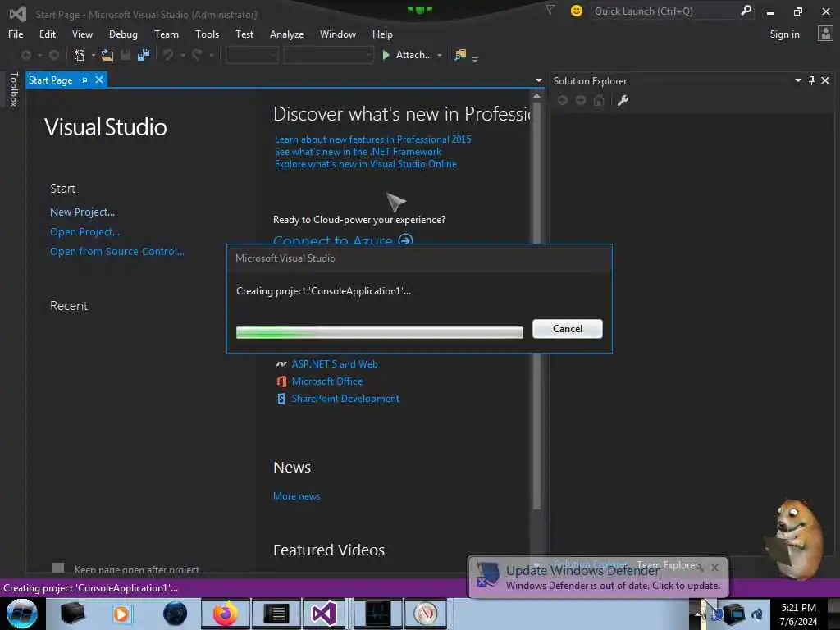Open toolbar options overflow dropdown
This screenshot has width=840, height=630.
[475, 58]
